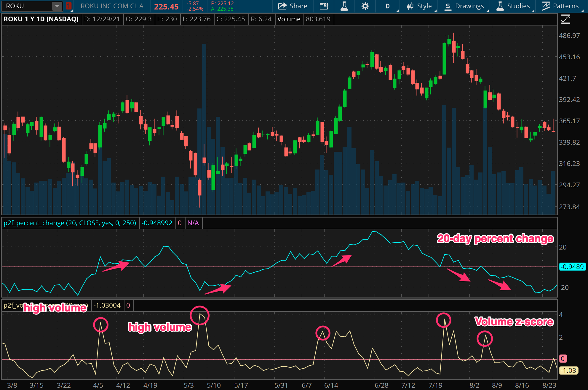The height and width of the screenshot is (390, 588).
Task: Expand the Studies menu
Action: tap(533, 10)
